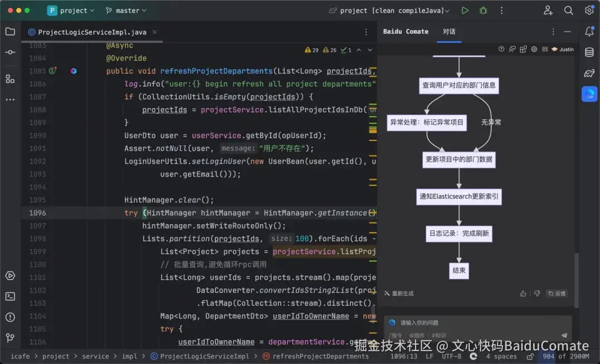Toggle read-only lock in status bar
Screen dimensions: 600x364
531,356
